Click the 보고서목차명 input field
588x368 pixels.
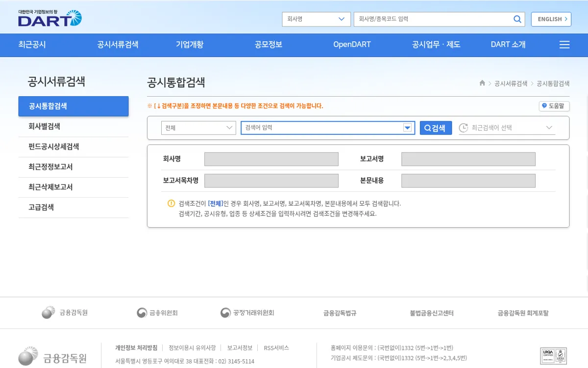pos(271,181)
